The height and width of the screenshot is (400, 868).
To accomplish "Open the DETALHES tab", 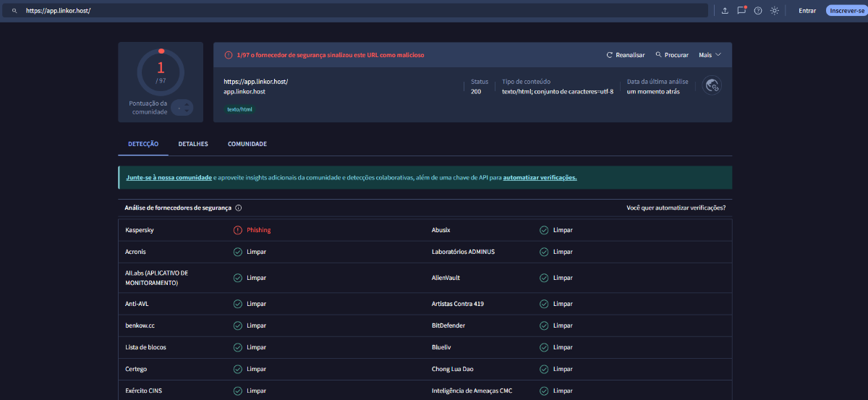I will point(193,144).
